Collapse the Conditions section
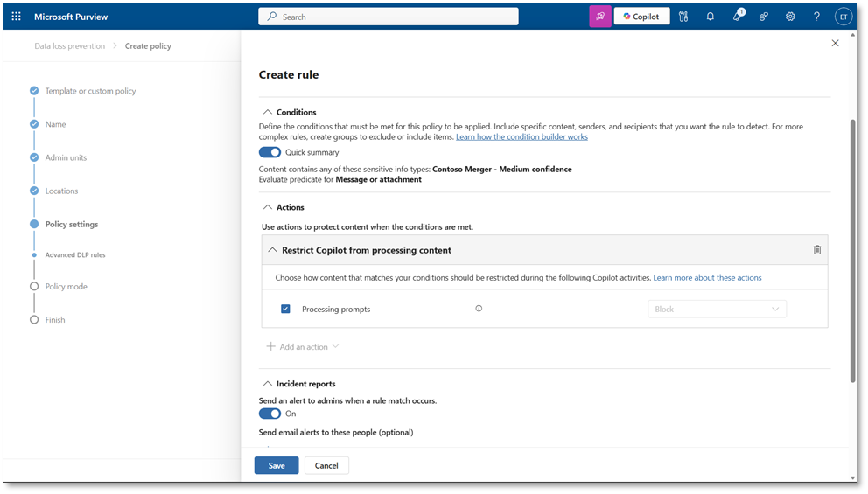The image size is (868, 494). [x=268, y=112]
